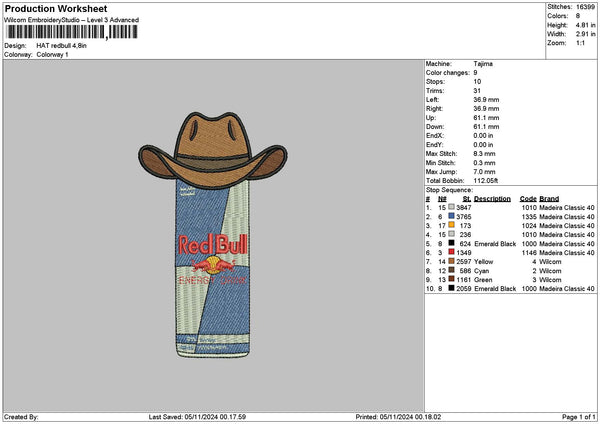Select the 'Color changes:' label
This screenshot has height=424, width=600.
[448, 73]
